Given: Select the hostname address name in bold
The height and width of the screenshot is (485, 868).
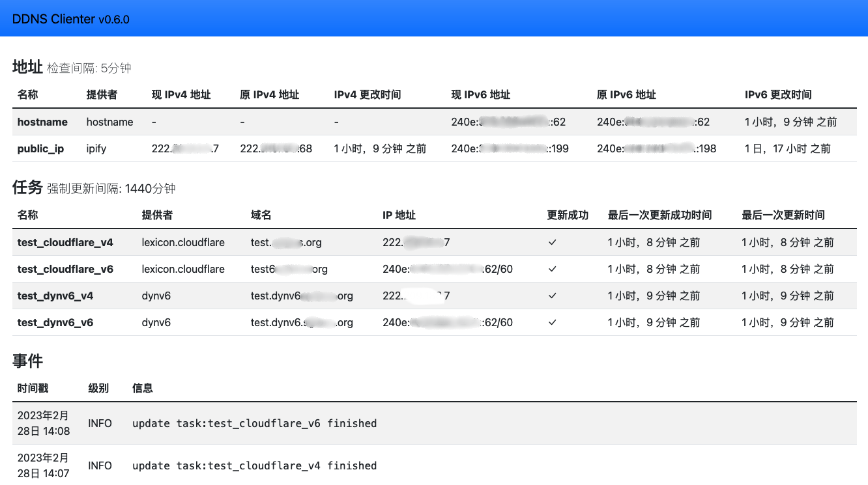Looking at the screenshot, I should tap(42, 122).
